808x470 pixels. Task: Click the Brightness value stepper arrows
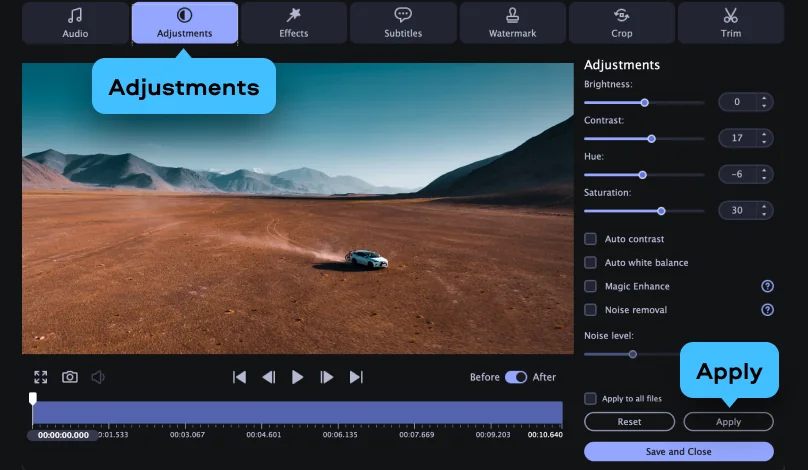764,102
